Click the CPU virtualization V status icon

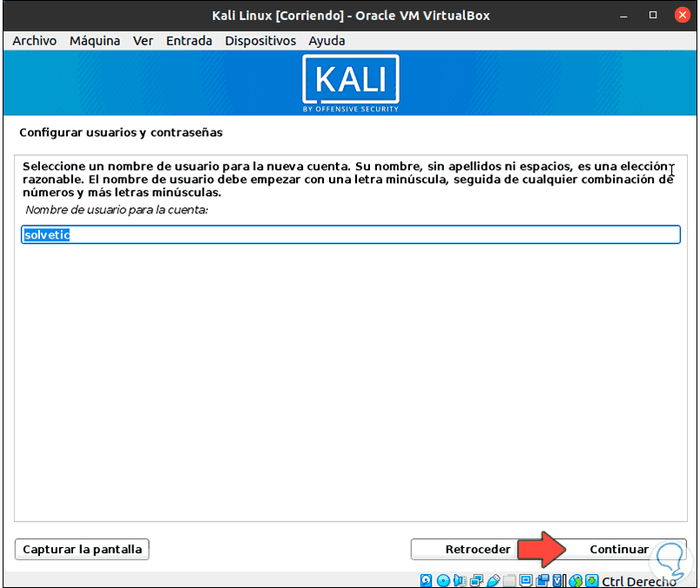(x=558, y=580)
